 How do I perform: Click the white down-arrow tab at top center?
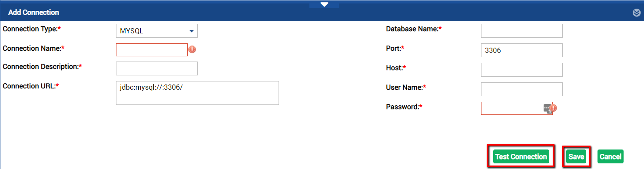(324, 4)
